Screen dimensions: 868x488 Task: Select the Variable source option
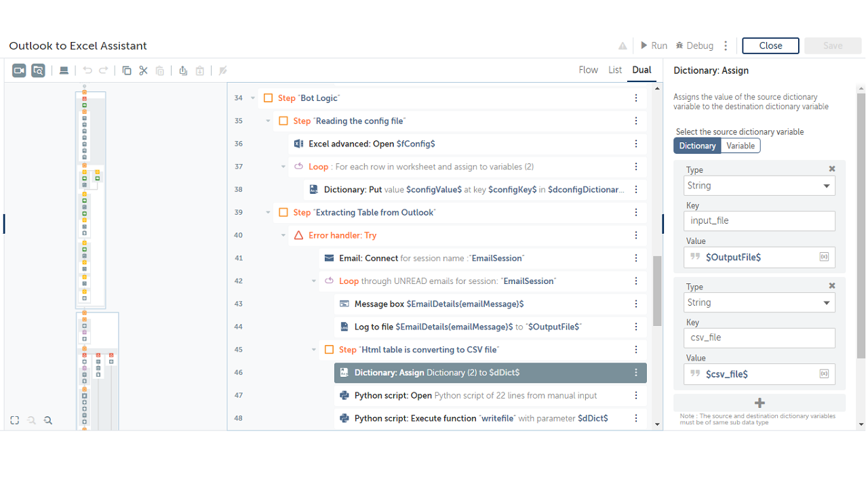pos(741,146)
